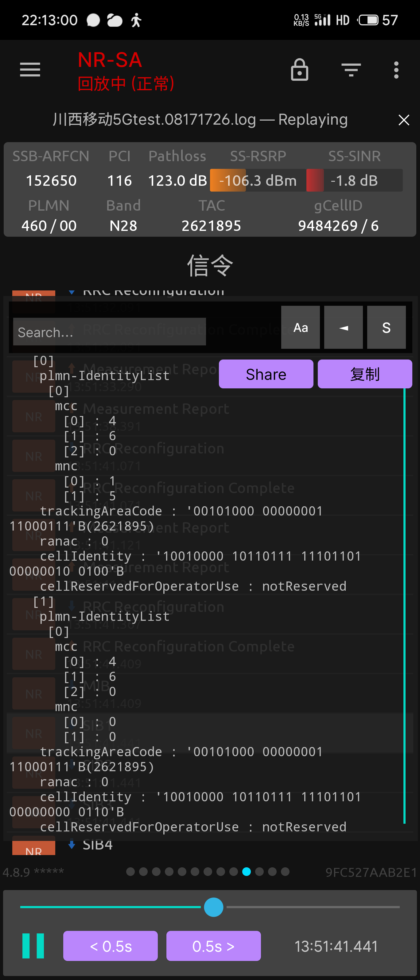Select the TAC value 2621895
Image resolution: width=420 pixels, height=980 pixels.
(212, 226)
